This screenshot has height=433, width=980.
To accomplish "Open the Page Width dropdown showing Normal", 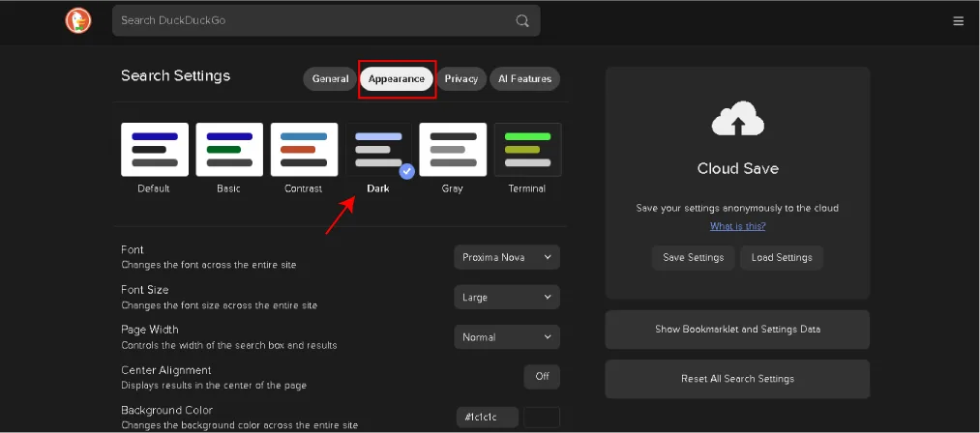I will 507,336.
